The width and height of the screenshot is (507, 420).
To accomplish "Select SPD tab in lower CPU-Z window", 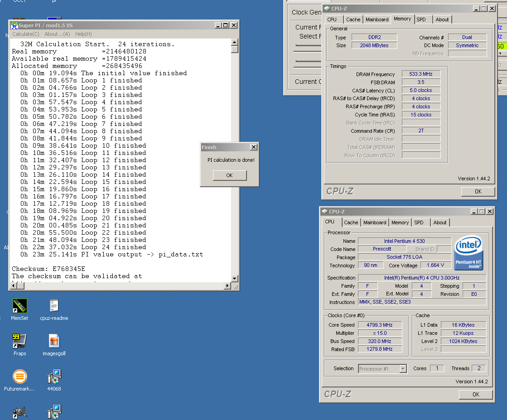I will pyautogui.click(x=419, y=222).
